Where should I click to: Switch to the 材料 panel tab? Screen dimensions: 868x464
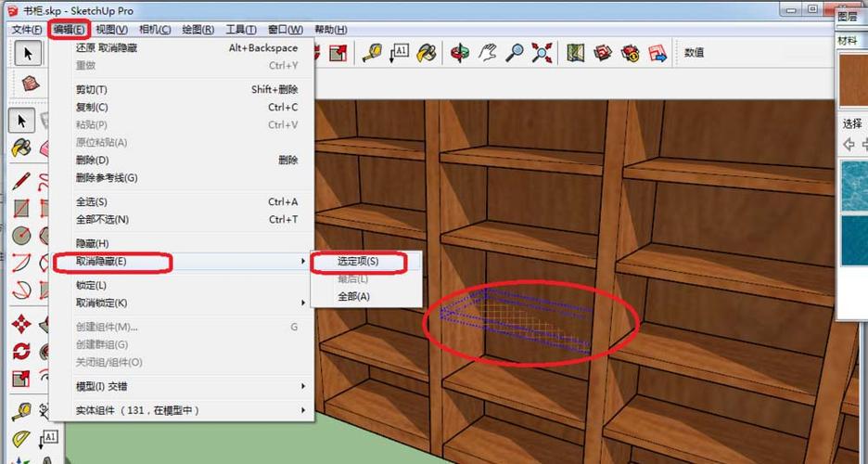click(x=849, y=41)
